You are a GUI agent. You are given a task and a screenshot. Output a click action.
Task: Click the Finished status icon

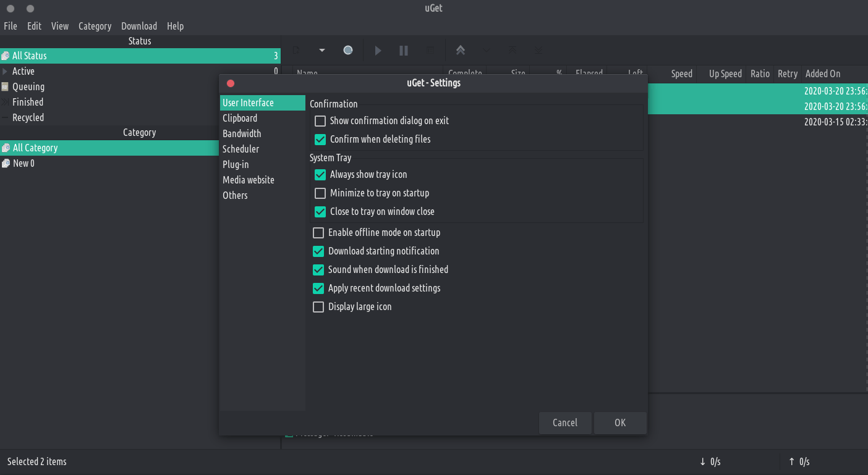coord(6,102)
